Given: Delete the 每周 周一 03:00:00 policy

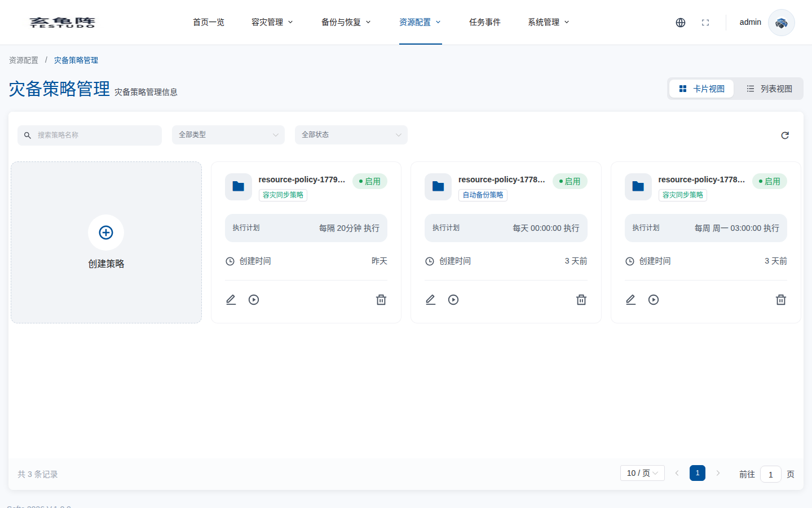Looking at the screenshot, I should (x=781, y=300).
